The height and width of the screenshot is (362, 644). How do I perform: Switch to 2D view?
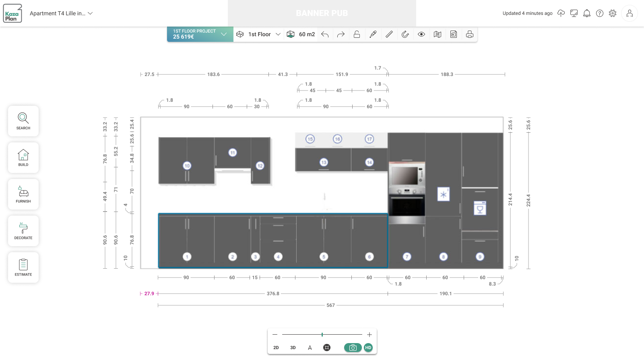276,348
